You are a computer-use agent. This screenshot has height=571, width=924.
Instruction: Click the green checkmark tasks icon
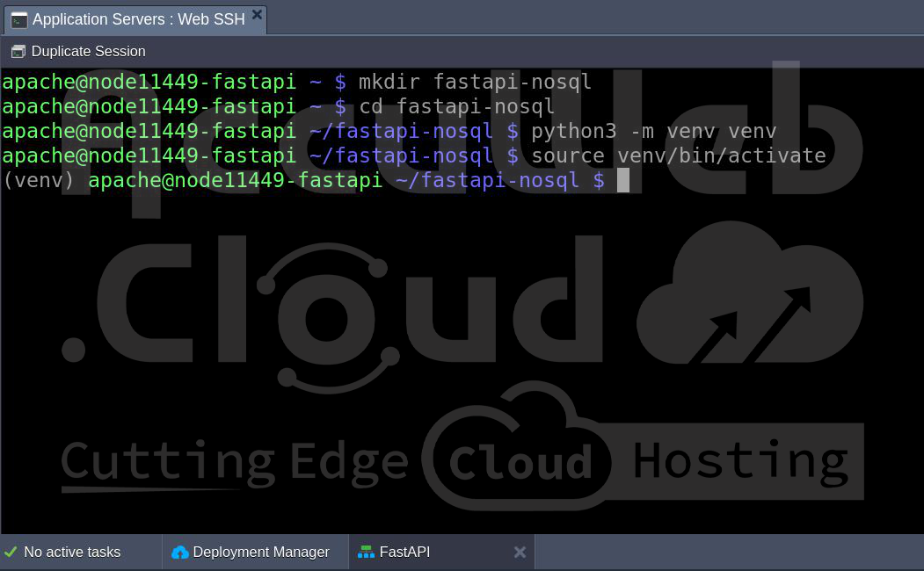click(11, 553)
